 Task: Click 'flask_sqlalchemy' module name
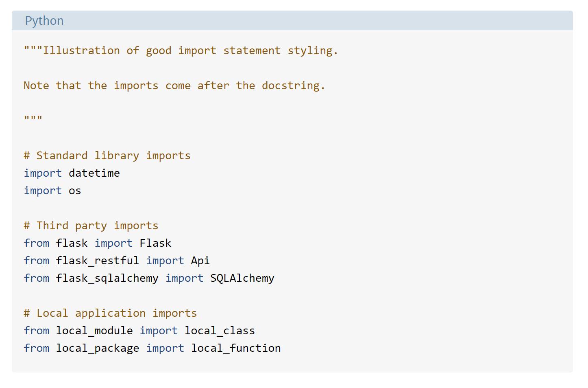tap(107, 278)
